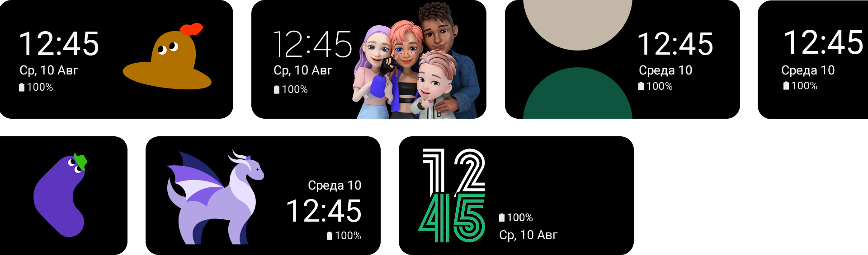Select the partially cut-off rightmost watch face

coord(813,60)
